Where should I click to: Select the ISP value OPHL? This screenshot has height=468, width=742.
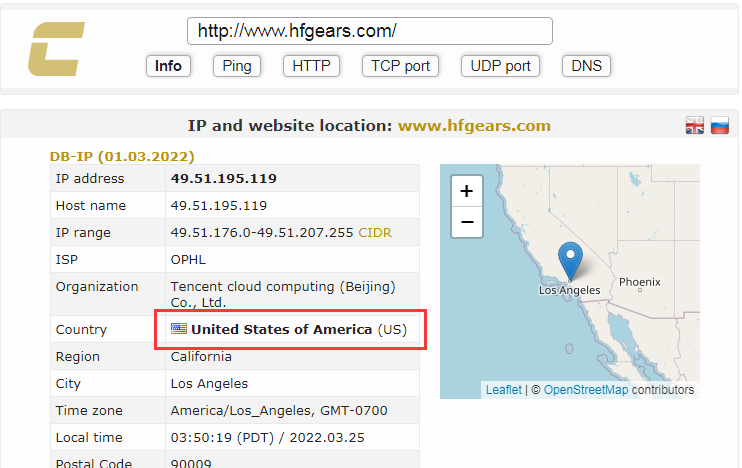(188, 260)
